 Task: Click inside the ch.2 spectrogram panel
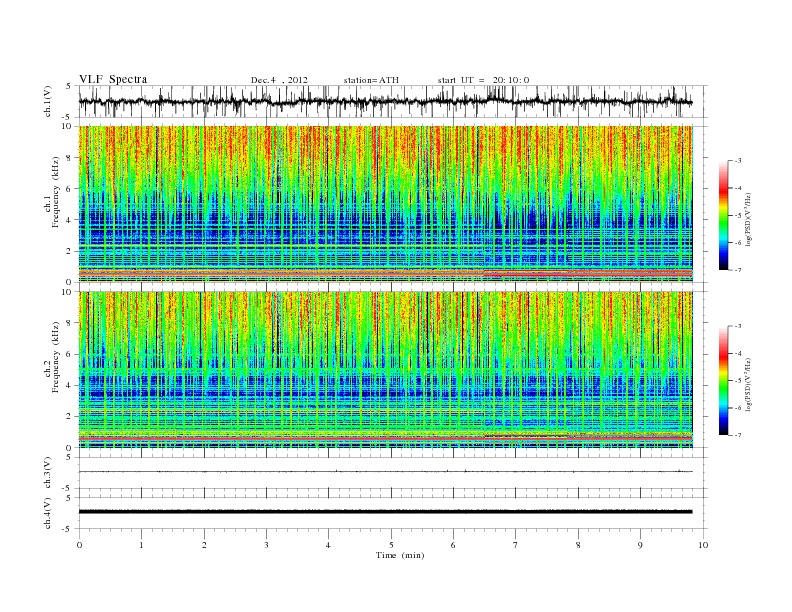[x=385, y=370]
